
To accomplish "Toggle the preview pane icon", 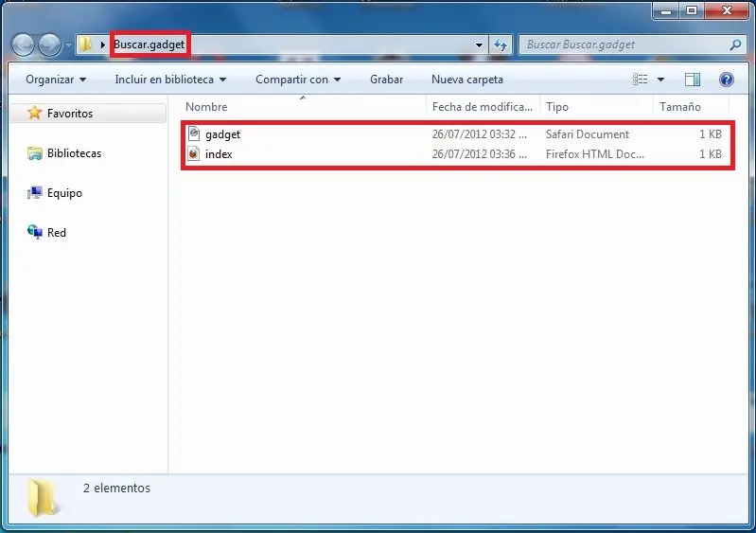I will pos(693,80).
